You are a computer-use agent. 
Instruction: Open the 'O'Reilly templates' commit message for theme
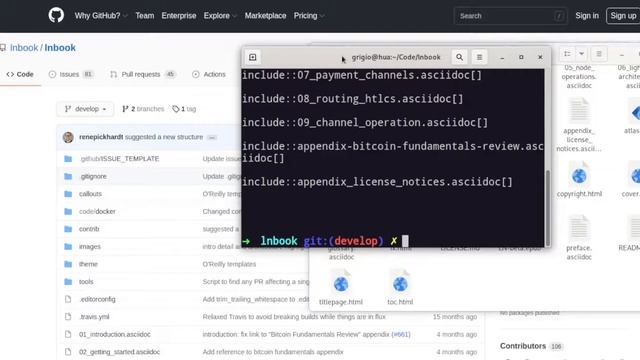(229, 264)
